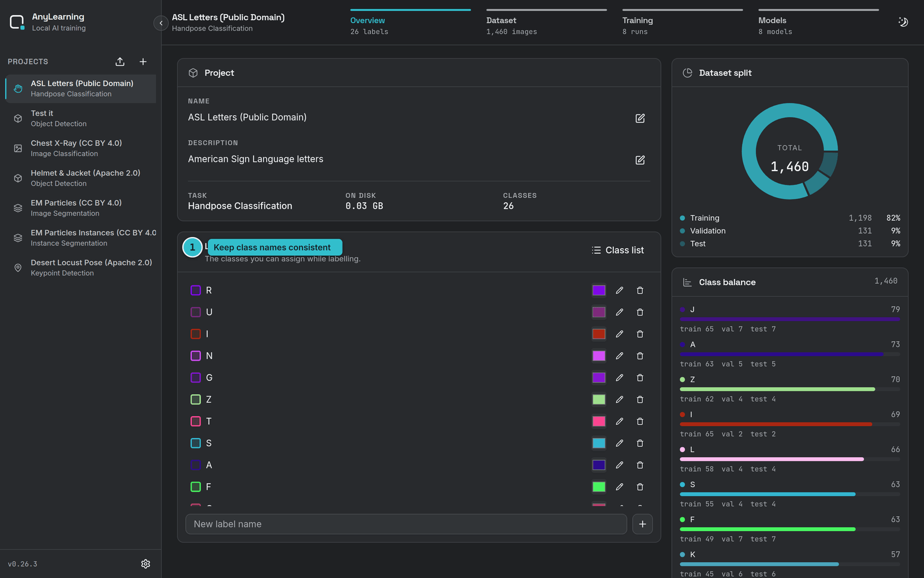
Task: Click the add label plus button
Action: (643, 524)
